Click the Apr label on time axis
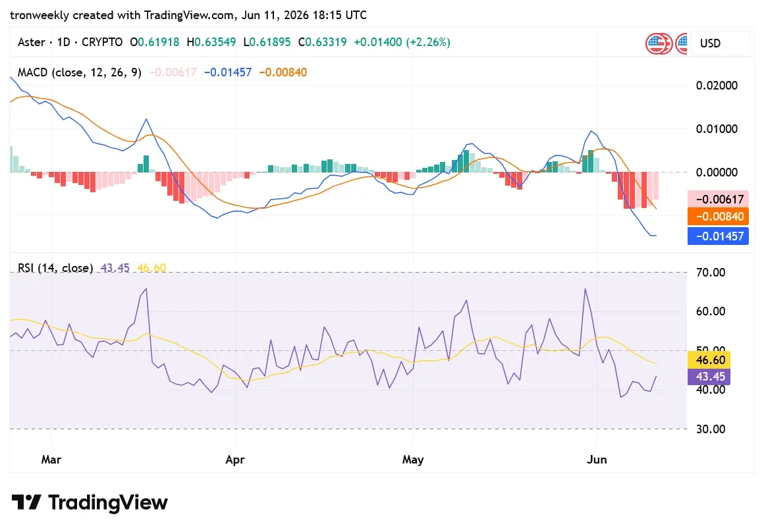This screenshot has width=764, height=532. (235, 460)
